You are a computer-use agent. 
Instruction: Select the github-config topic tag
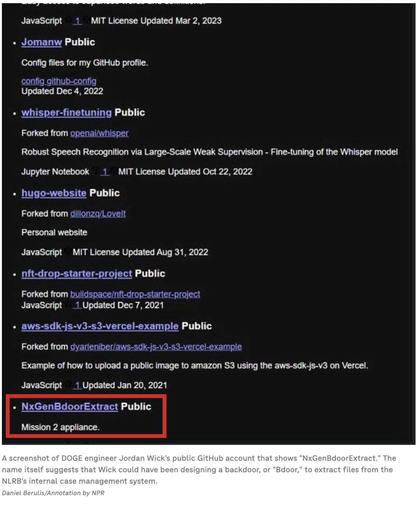71,81
